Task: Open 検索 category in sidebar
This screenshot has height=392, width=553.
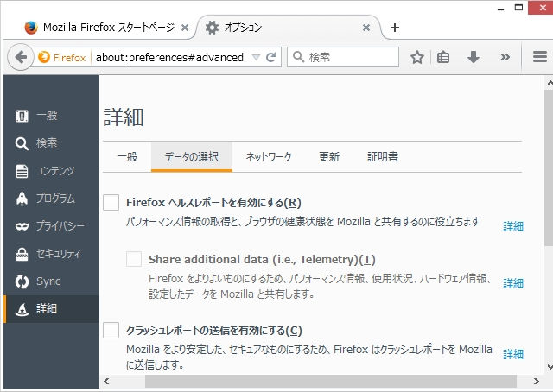Action: pyautogui.click(x=51, y=143)
